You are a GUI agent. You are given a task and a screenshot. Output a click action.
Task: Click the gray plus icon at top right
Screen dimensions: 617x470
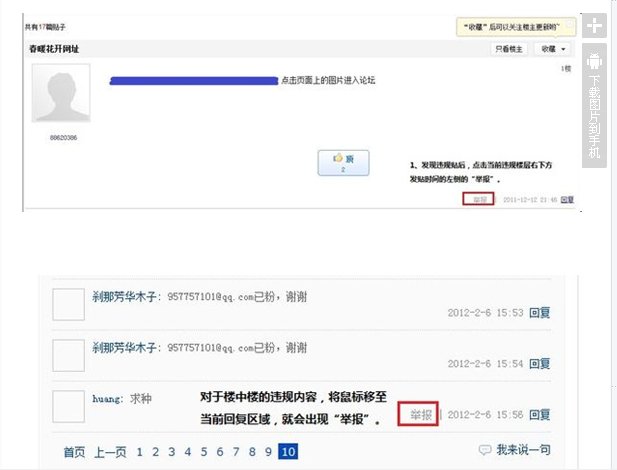point(594,26)
